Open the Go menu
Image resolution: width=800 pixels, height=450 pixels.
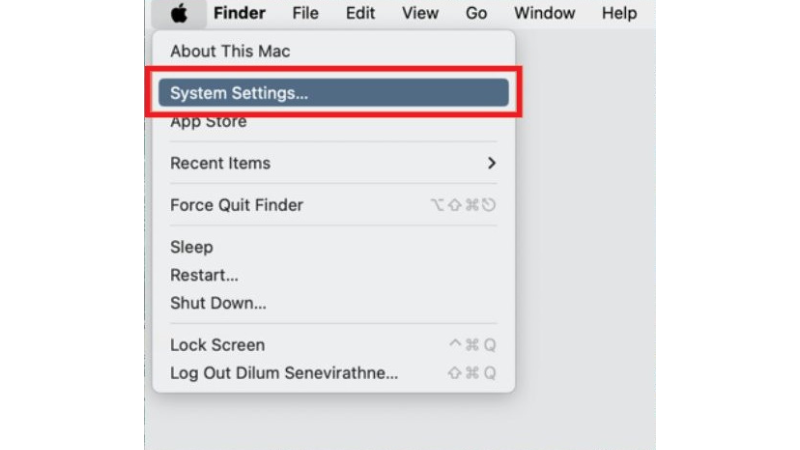click(x=476, y=13)
